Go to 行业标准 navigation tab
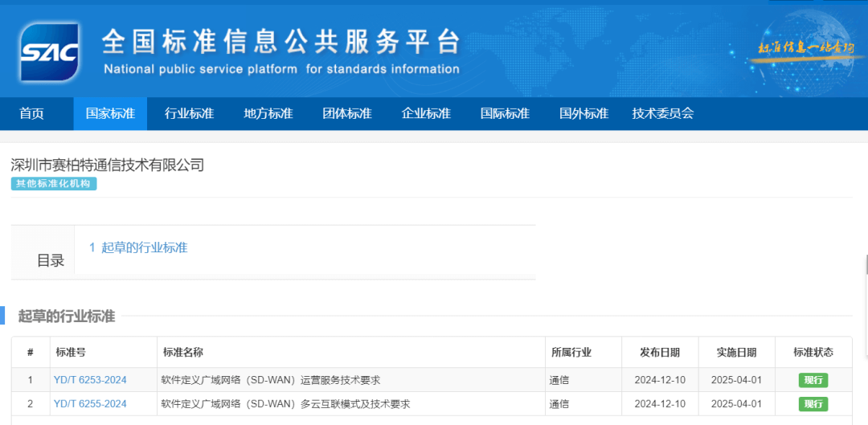This screenshot has height=425, width=868. coord(189,113)
